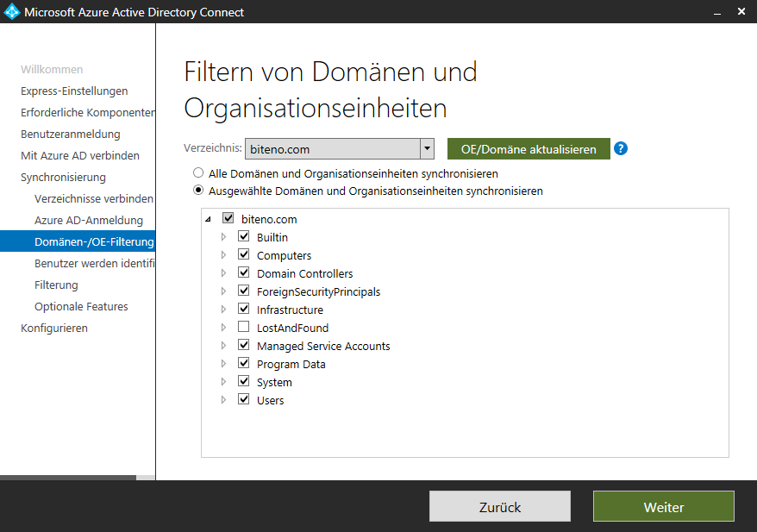The height and width of the screenshot is (532, 757).
Task: Select the 'ForeignSecurityPrincipals' tree label
Action: click(x=319, y=291)
